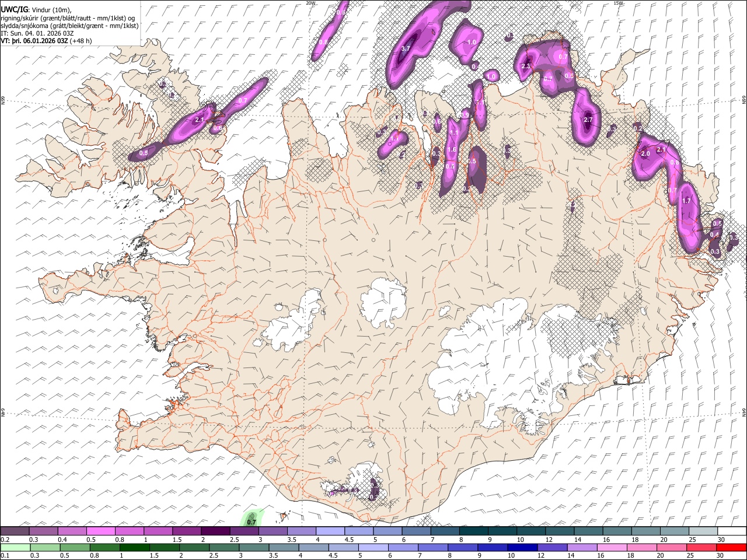Click snow swatch between 14 and 16

pyautogui.click(x=588, y=531)
